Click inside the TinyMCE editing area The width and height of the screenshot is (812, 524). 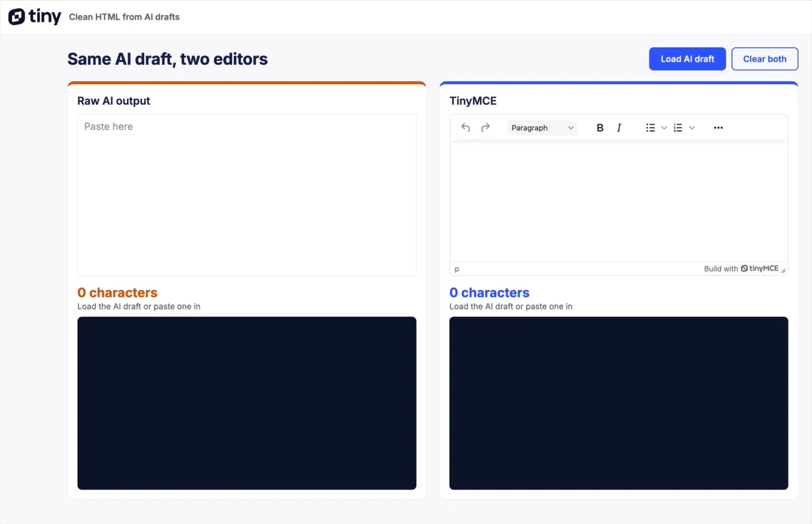618,201
